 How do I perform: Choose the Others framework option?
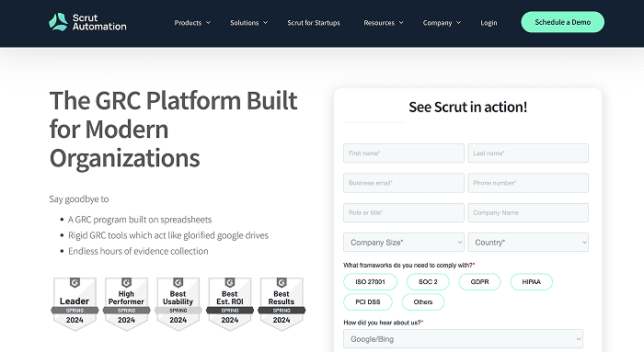[423, 302]
